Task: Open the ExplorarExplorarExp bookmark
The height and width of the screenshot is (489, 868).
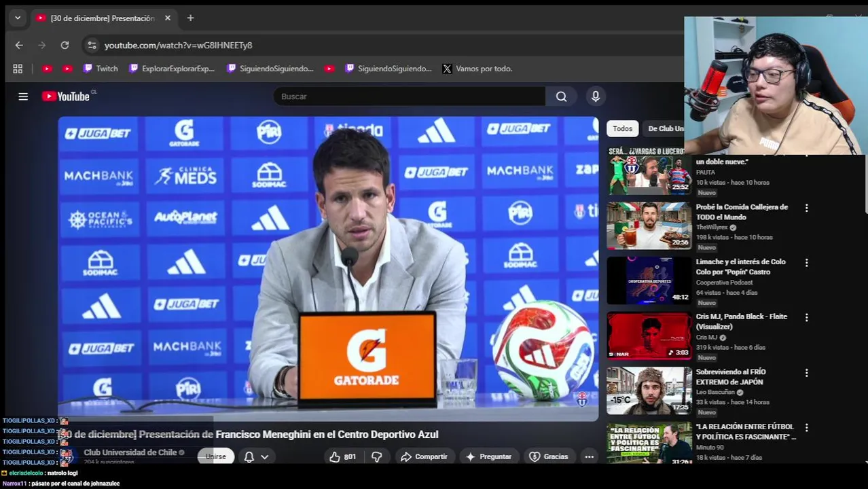Action: [x=172, y=69]
